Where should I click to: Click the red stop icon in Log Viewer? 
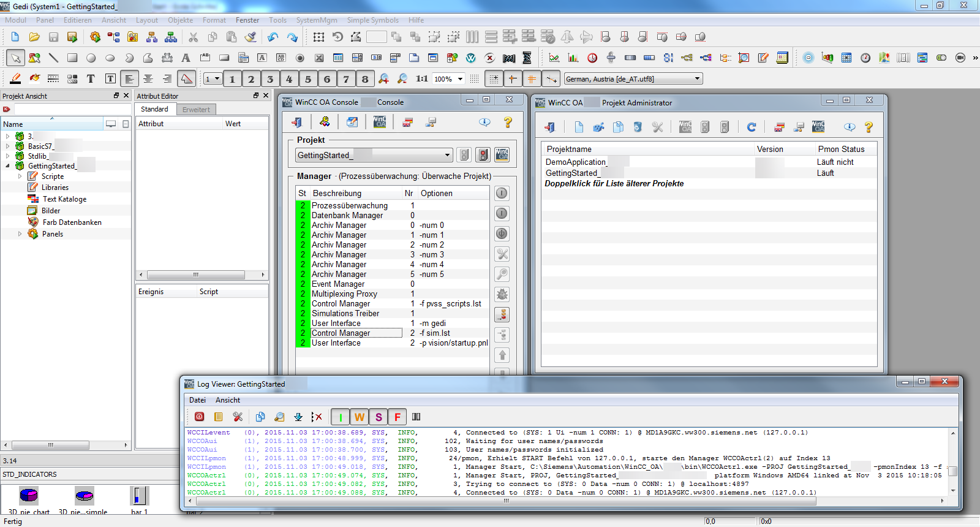200,417
